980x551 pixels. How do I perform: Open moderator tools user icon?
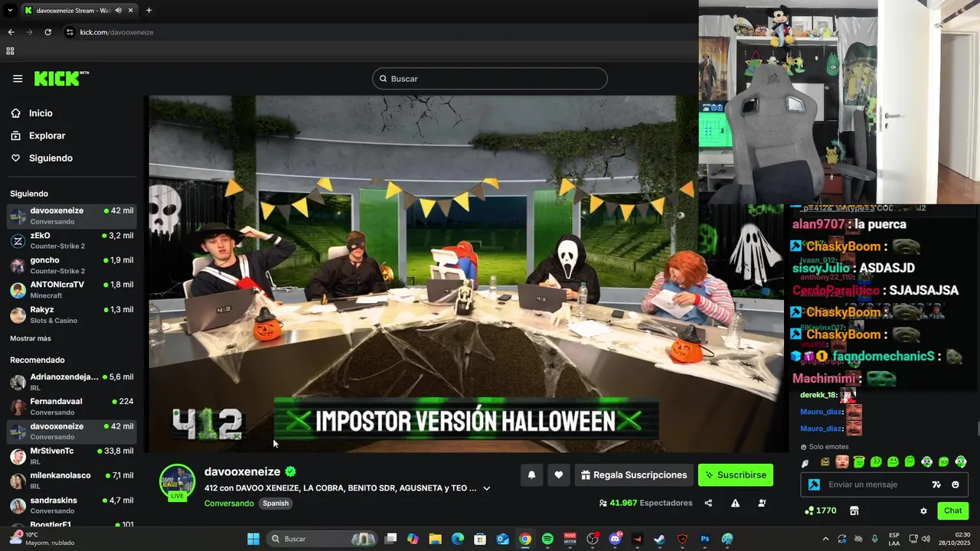[x=762, y=504]
